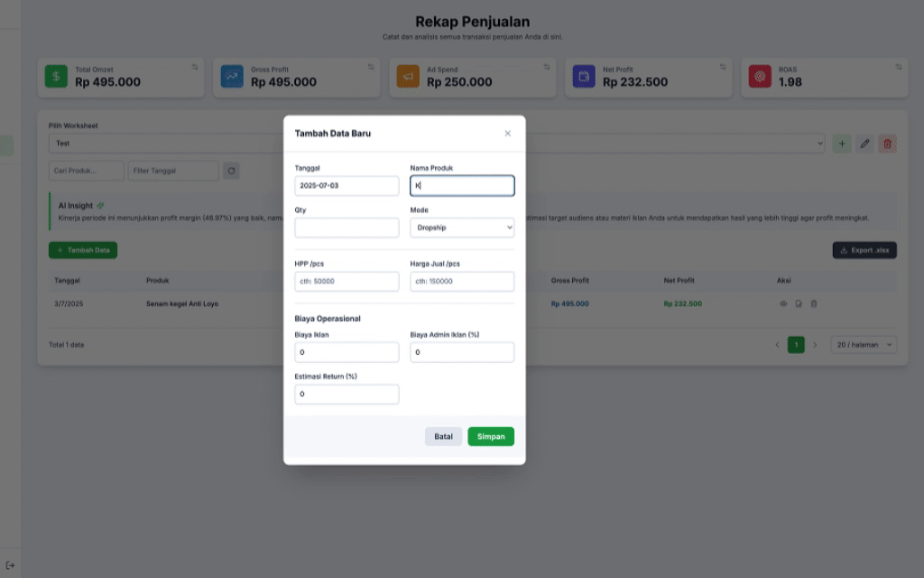
Task: Click the logout icon in the sidebar
Action: point(10,565)
